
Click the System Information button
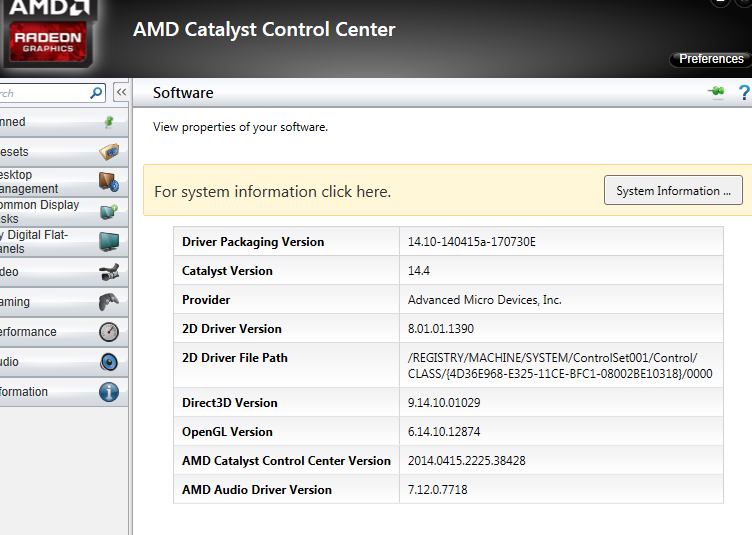pos(673,190)
